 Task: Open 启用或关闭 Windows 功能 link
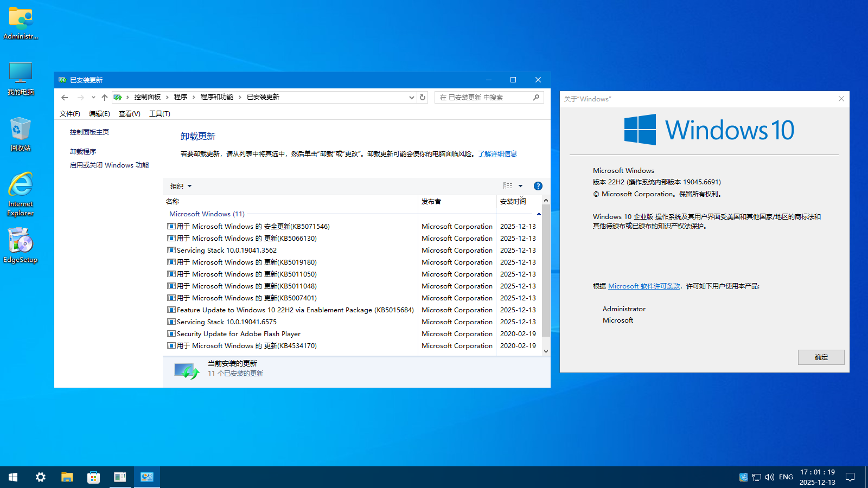(x=109, y=165)
